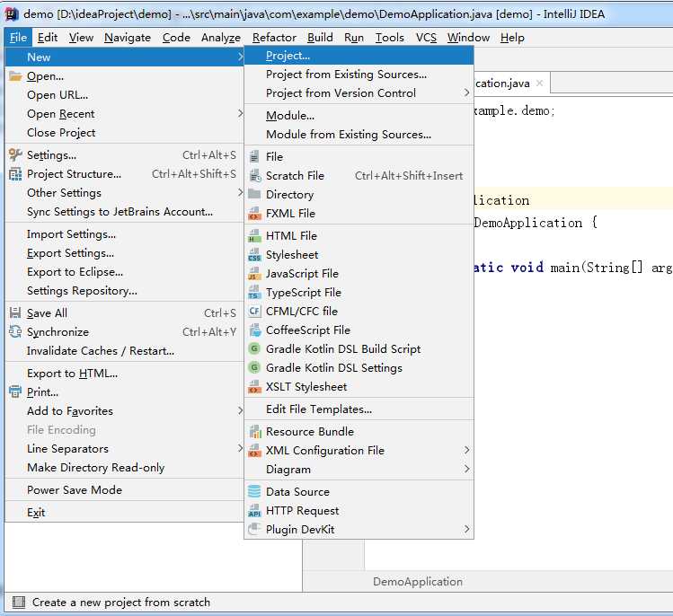The width and height of the screenshot is (673, 616).
Task: Click the Resource Bundle icon
Action: 255,431
